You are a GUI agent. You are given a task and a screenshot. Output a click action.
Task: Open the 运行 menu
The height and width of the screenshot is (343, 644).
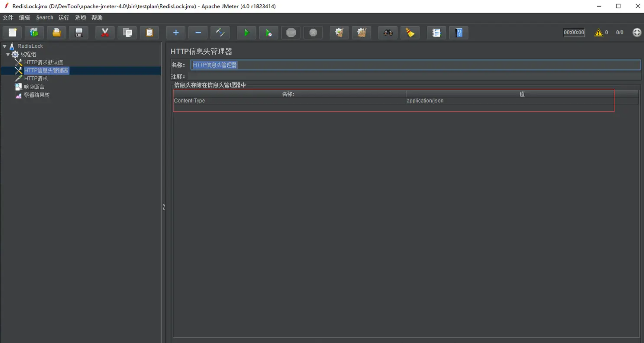64,17
